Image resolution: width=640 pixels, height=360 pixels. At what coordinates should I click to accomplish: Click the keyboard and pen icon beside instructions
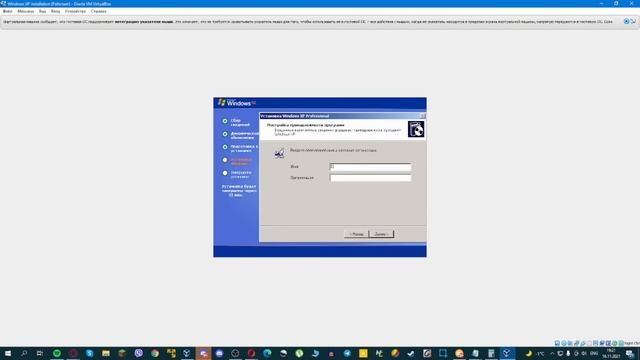tap(279, 153)
